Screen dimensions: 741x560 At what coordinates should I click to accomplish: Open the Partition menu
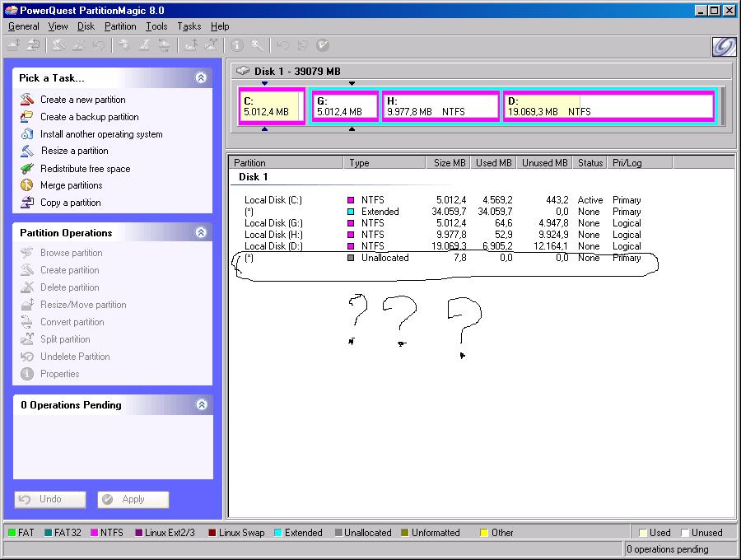(120, 26)
